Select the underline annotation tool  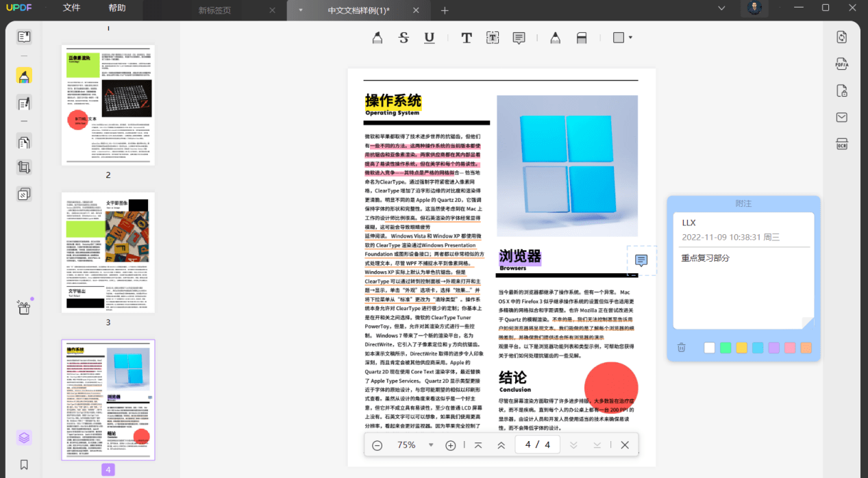pyautogui.click(x=430, y=38)
